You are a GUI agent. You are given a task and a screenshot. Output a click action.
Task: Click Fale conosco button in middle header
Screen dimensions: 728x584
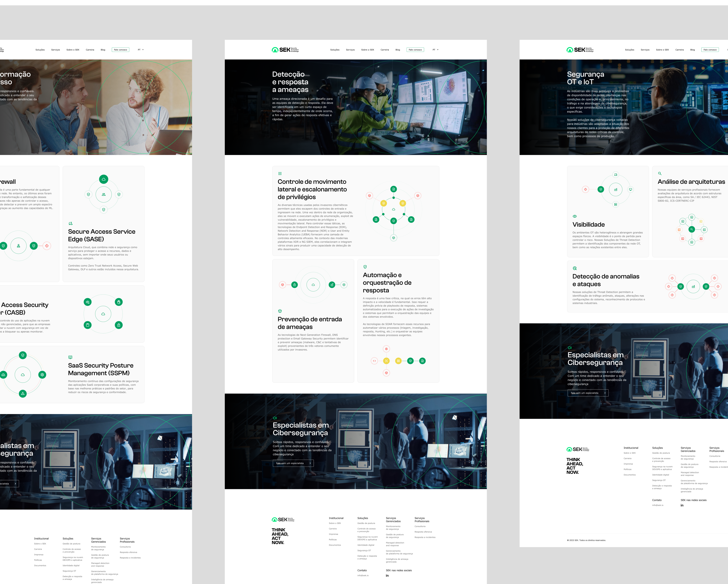point(415,50)
